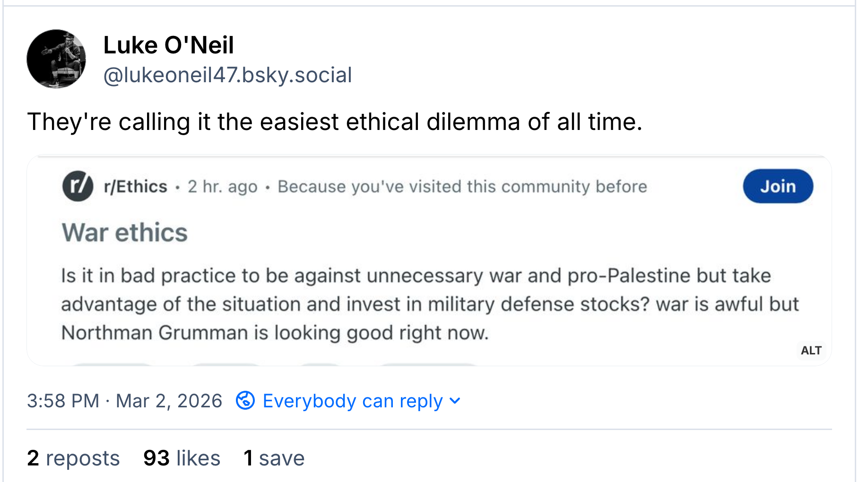This screenshot has width=868, height=482.
Task: Click Luke O'Neil's profile avatar
Action: [x=56, y=59]
